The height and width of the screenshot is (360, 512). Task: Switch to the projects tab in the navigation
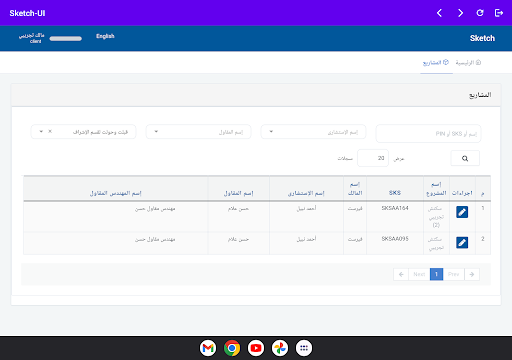(x=436, y=63)
